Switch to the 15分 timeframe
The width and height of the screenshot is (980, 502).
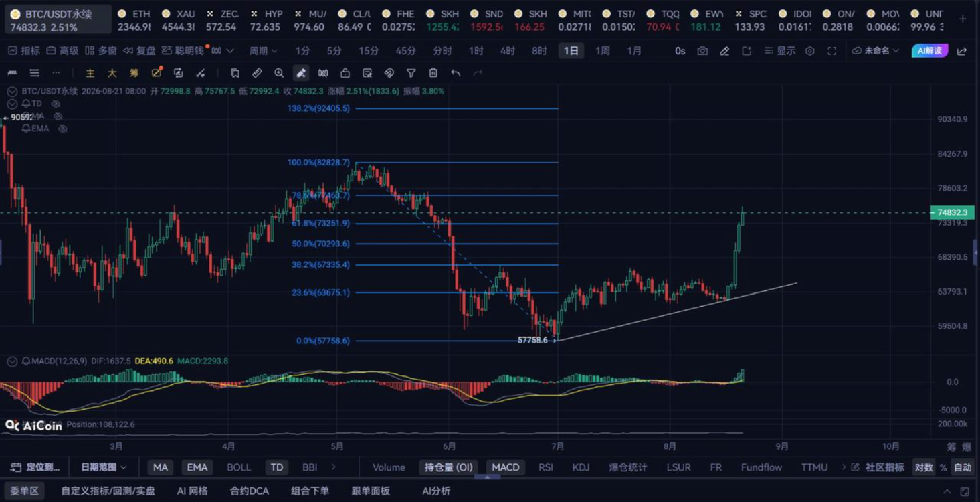369,51
